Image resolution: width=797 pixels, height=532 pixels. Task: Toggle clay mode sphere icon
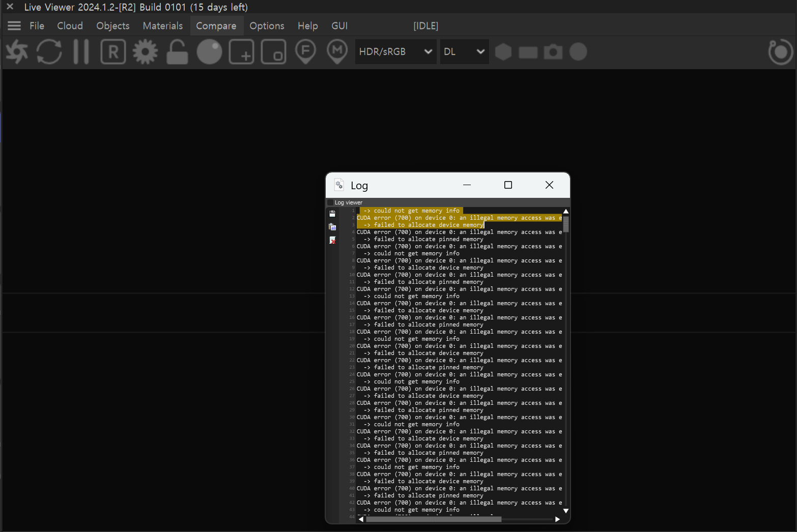pyautogui.click(x=209, y=52)
